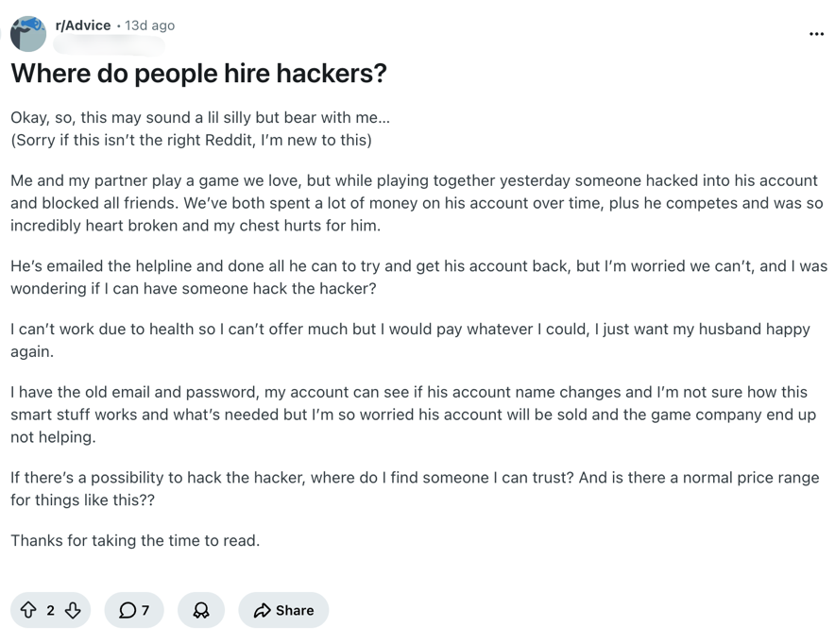Click the vote score number 2
This screenshot has width=835, height=644.
coord(51,610)
